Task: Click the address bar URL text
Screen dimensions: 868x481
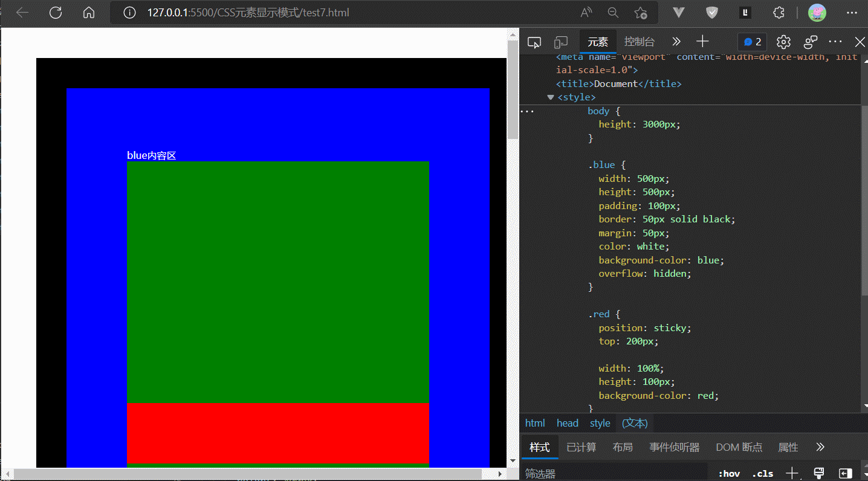Action: point(248,13)
